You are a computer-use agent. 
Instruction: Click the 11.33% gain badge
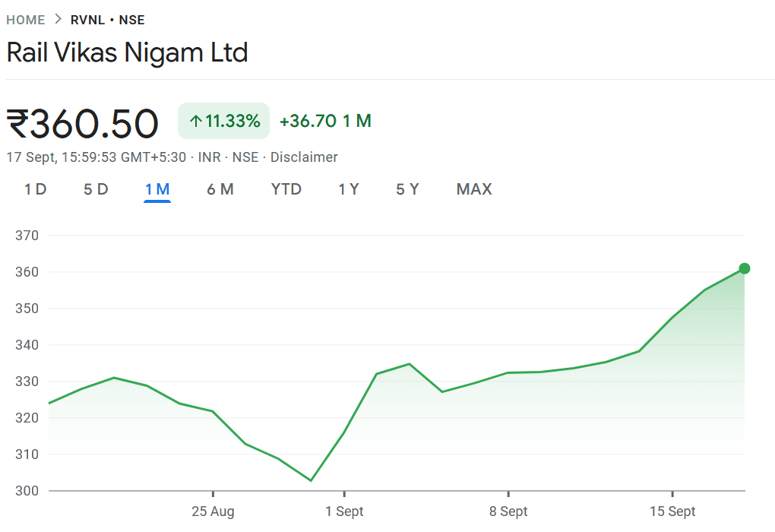tap(223, 121)
